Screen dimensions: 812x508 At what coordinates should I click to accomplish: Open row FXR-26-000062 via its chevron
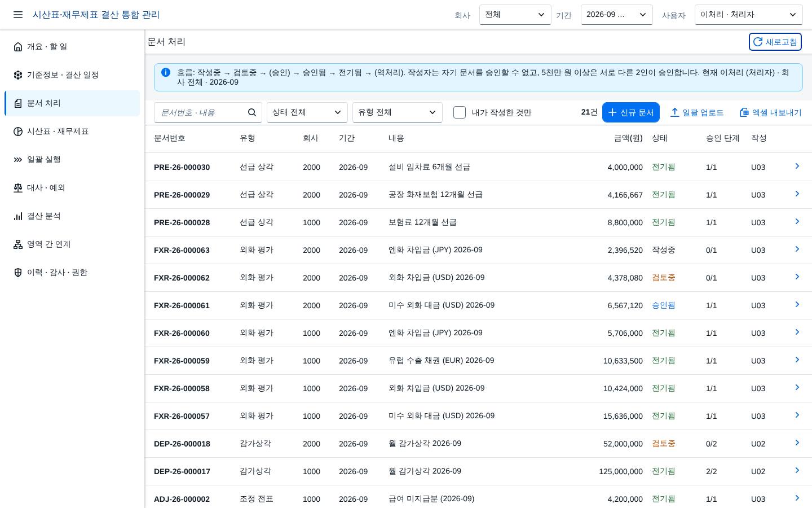pos(797,277)
